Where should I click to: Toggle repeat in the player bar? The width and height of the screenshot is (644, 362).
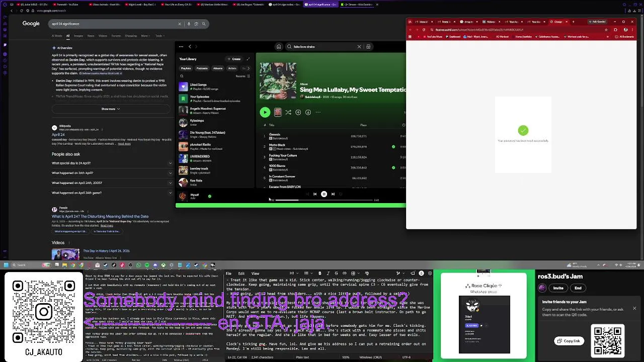(x=341, y=194)
